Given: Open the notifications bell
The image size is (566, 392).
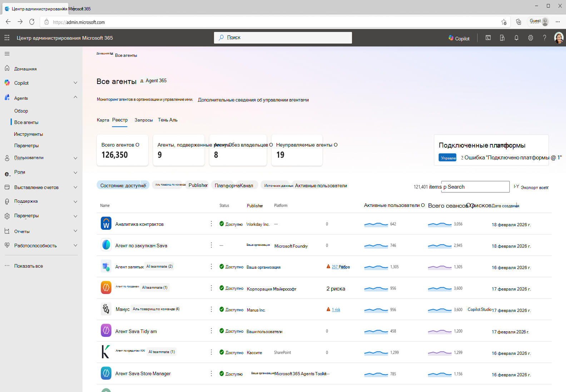Looking at the screenshot, I should (x=516, y=38).
